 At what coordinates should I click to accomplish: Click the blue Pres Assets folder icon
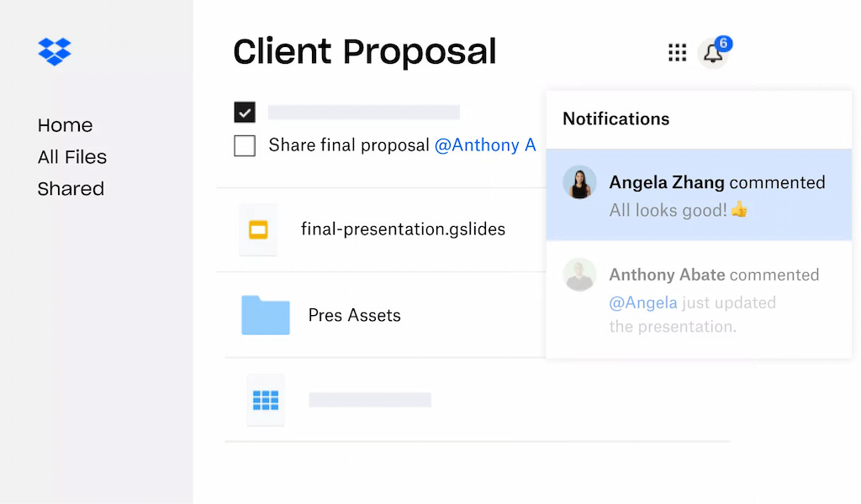point(265,315)
